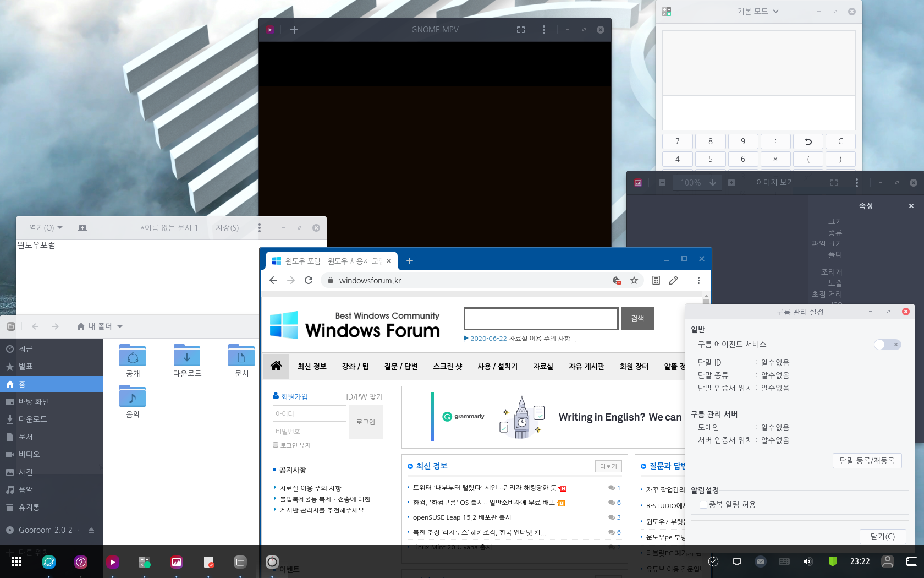Open GNOME MPV three-dot menu

[544, 30]
